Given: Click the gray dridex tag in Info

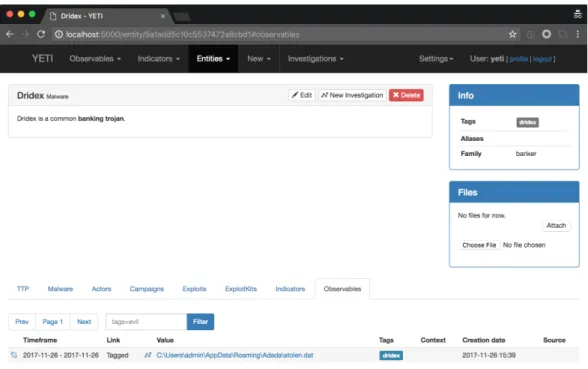Looking at the screenshot, I should (527, 122).
